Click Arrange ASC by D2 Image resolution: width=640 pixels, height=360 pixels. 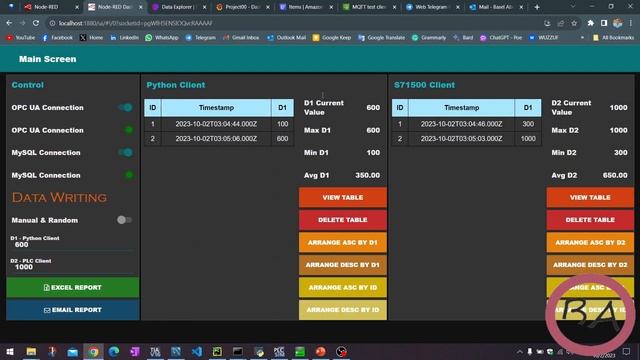[590, 242]
